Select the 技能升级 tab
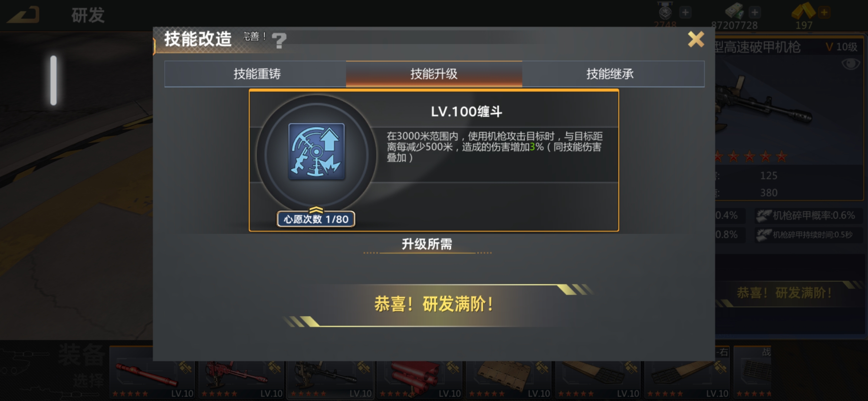This screenshot has height=401, width=868. tap(434, 74)
